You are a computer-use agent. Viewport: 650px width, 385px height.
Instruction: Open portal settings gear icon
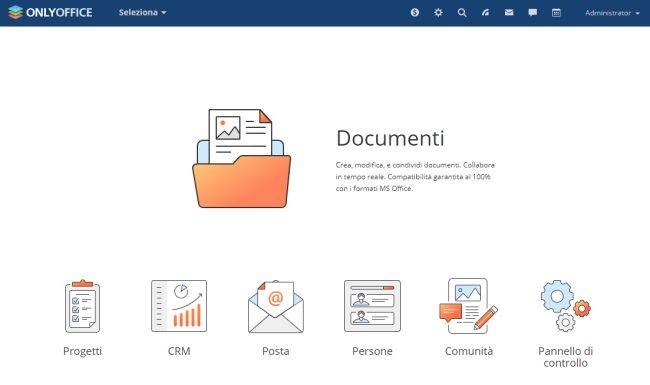click(x=438, y=13)
